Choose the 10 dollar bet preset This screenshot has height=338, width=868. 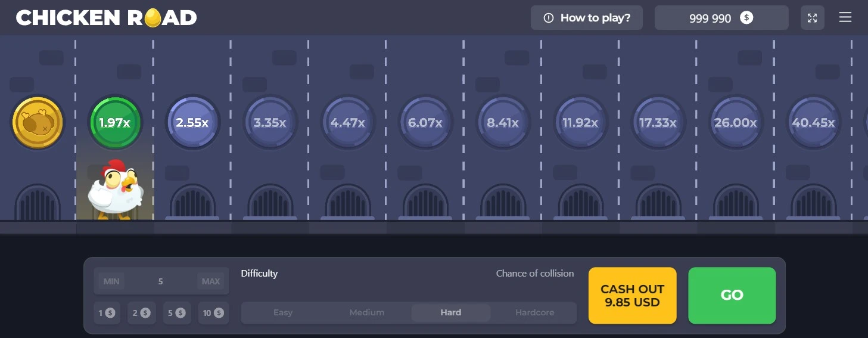[x=213, y=313]
